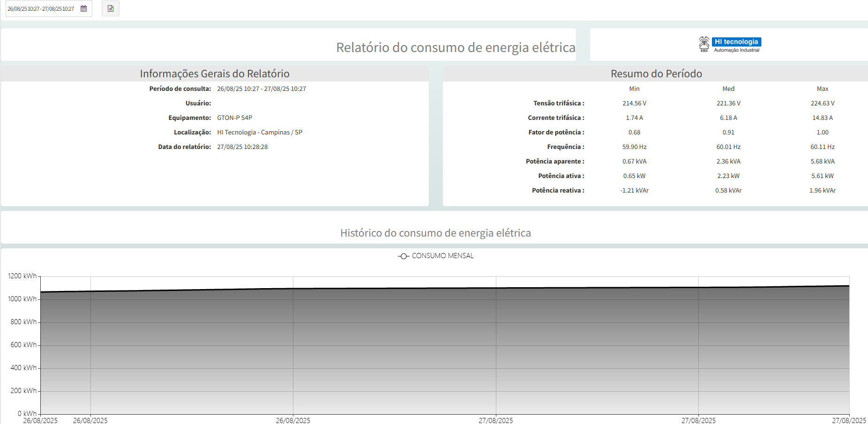Click inside the date range input field

pos(40,8)
